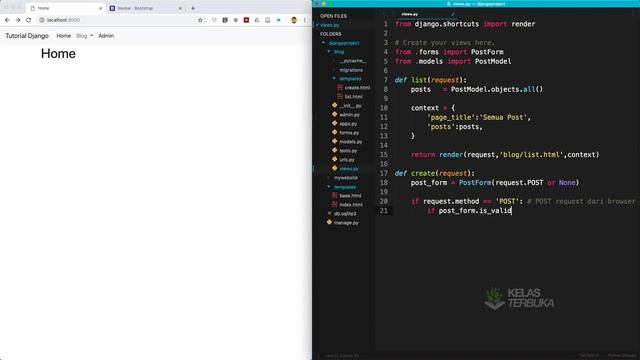Reload the localhost page
Screen dimensions: 640x360
click(x=29, y=20)
